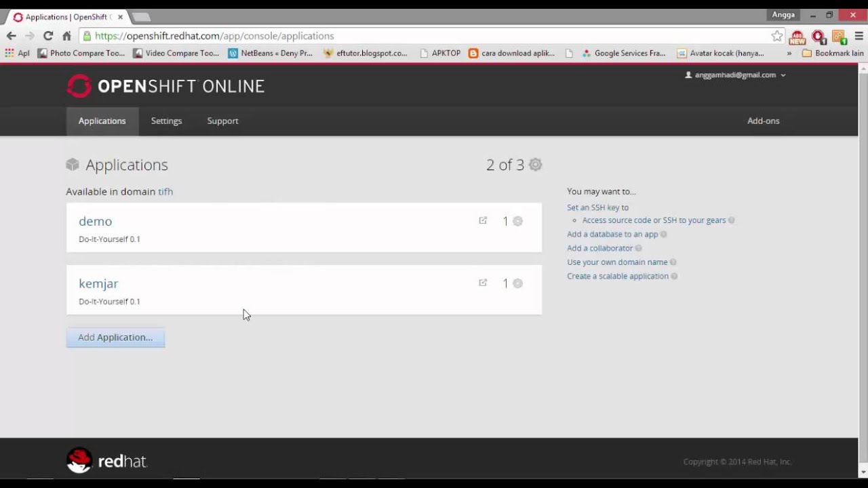This screenshot has height=488, width=868.
Task: Click the browser home icon
Action: click(66, 36)
